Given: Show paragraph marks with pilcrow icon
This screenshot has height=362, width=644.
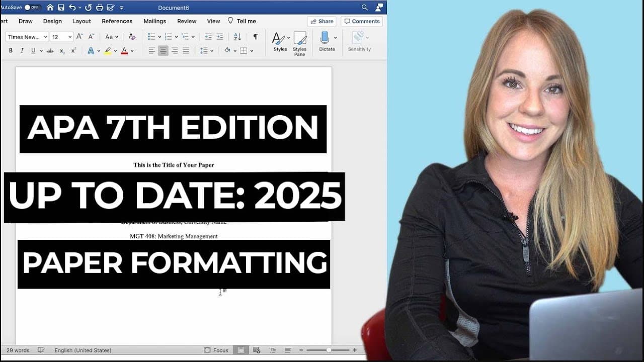Looking at the screenshot, I should 256,37.
